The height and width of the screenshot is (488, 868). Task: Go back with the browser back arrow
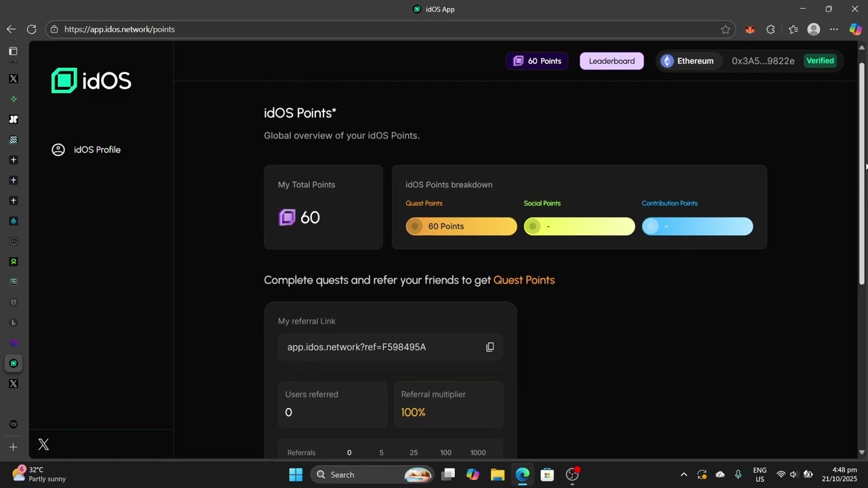(x=11, y=29)
